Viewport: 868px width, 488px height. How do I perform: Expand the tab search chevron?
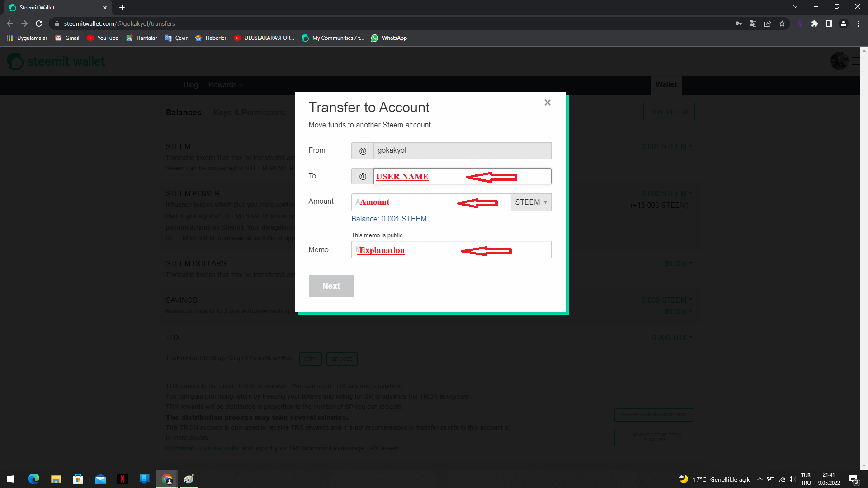coord(795,7)
